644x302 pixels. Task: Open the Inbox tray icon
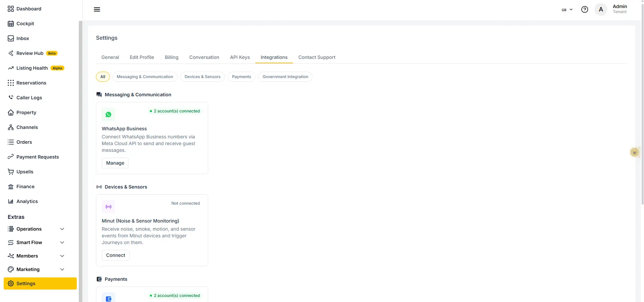(x=11, y=38)
